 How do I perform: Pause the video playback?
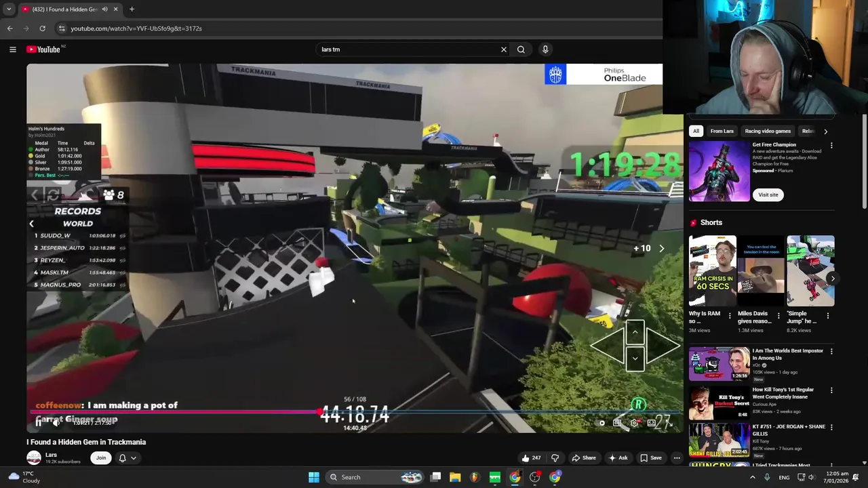(39, 422)
